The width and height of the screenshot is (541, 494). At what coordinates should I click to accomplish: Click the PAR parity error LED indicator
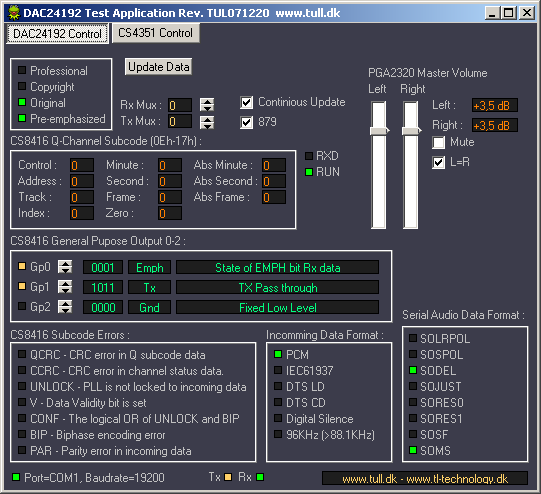click(x=22, y=450)
